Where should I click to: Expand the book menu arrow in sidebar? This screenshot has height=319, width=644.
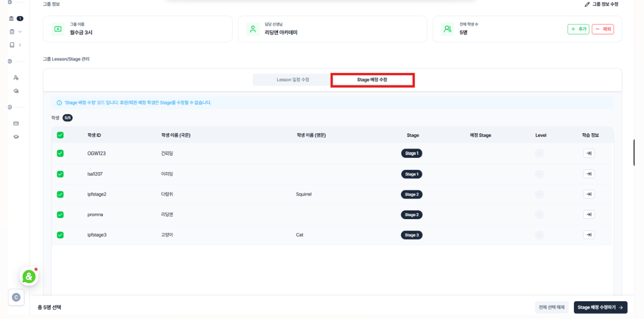[x=20, y=45]
